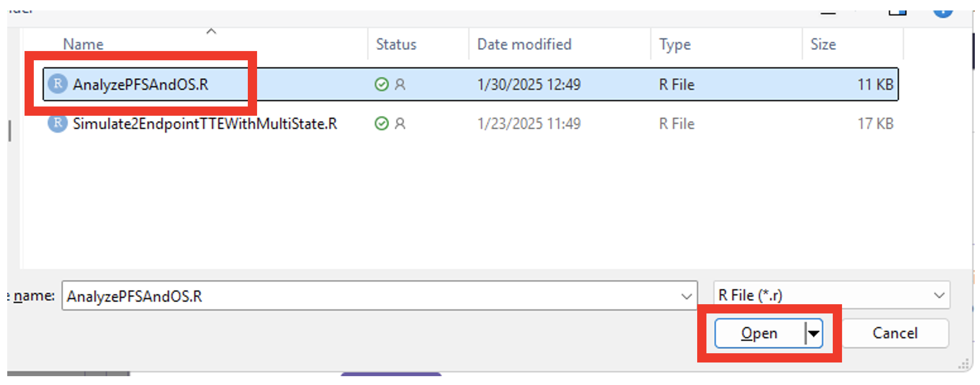
Task: Click the R icon beside Simulate2EndpointTTEWithMultiState.R
Action: pos(58,123)
